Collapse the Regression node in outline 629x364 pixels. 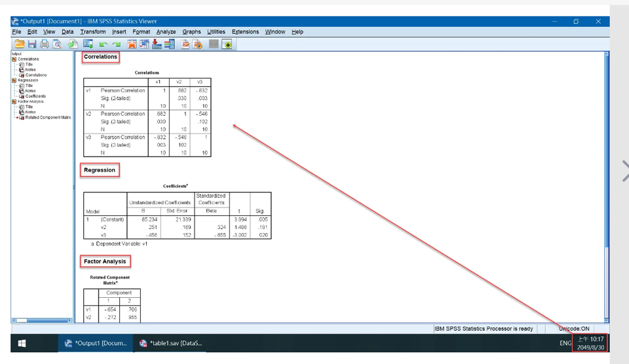click(x=14, y=81)
